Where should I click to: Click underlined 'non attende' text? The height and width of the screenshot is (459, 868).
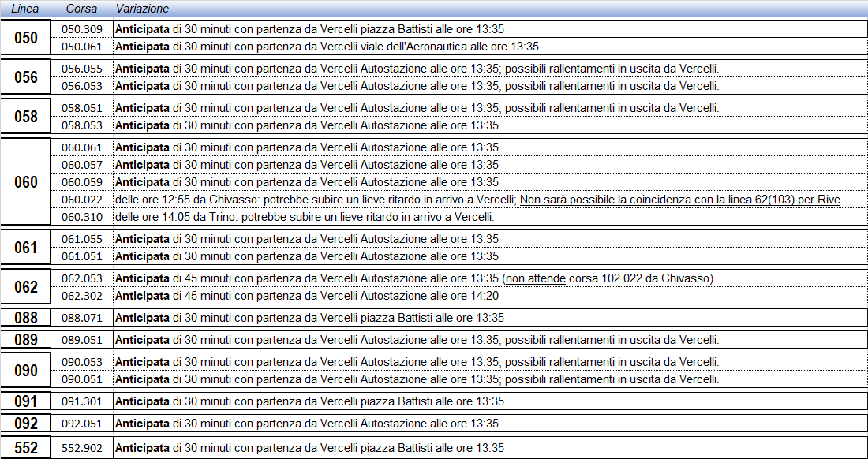coord(535,278)
